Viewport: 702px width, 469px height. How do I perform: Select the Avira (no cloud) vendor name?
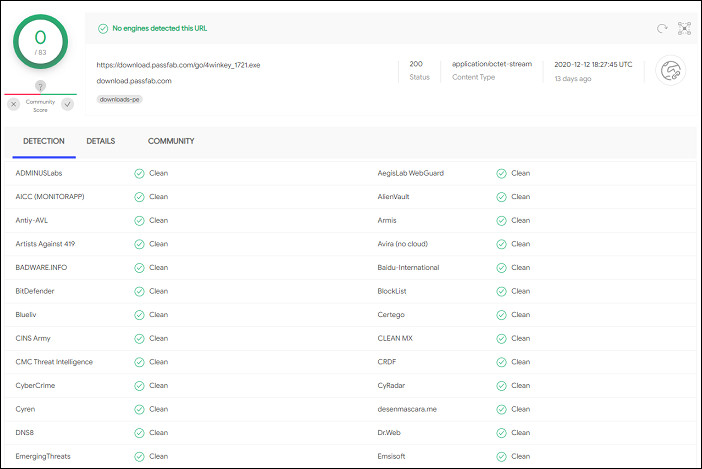pos(402,244)
